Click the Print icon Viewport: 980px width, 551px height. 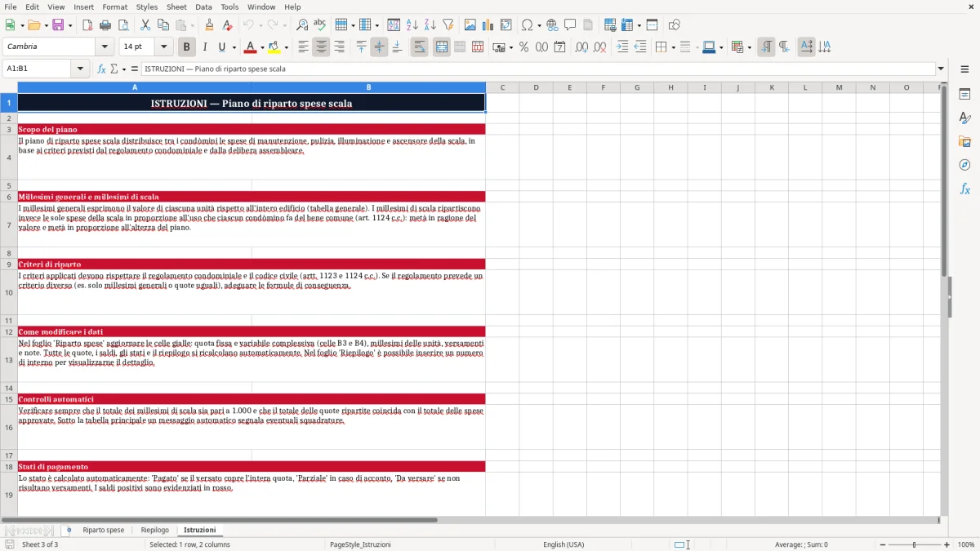(105, 25)
